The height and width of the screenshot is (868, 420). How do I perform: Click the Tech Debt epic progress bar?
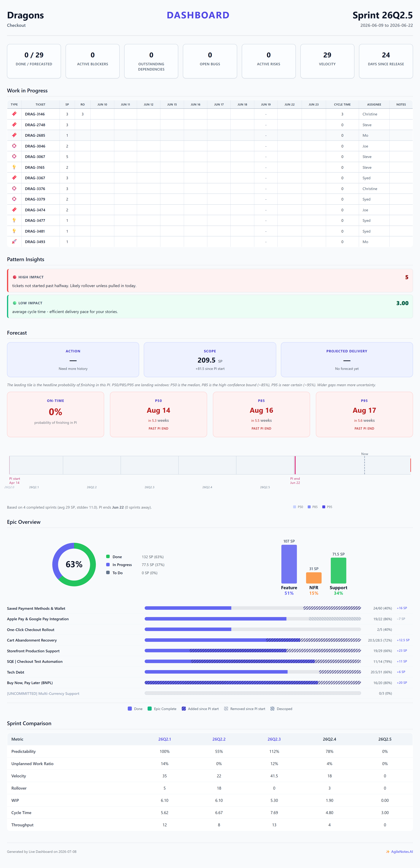point(253,672)
